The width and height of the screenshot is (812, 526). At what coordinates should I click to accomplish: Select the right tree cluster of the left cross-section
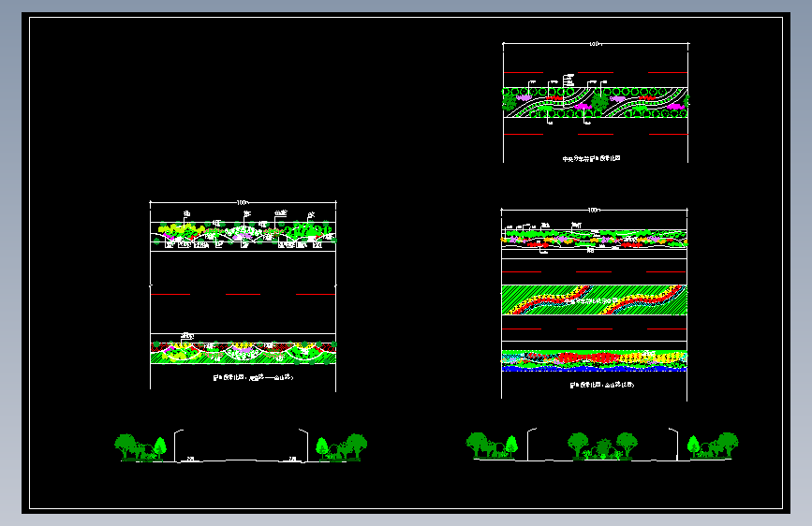click(x=341, y=447)
